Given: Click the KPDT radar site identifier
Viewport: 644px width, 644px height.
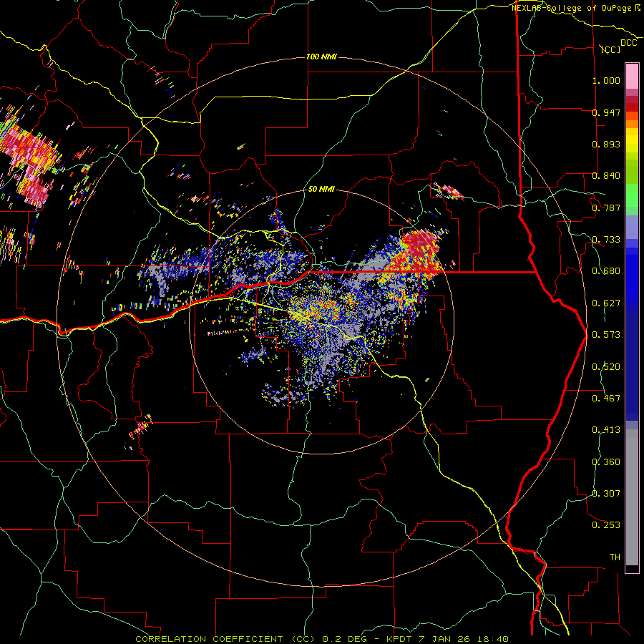Looking at the screenshot, I should pyautogui.click(x=401, y=639).
